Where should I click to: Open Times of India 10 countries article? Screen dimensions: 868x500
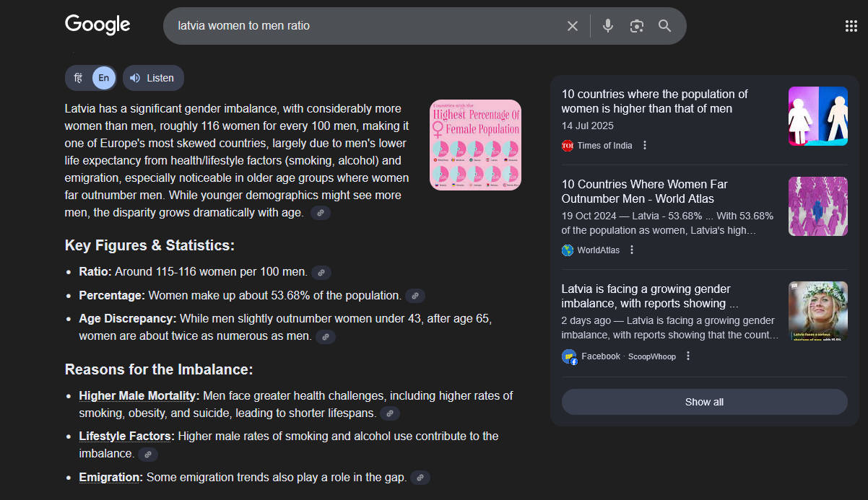pos(654,102)
